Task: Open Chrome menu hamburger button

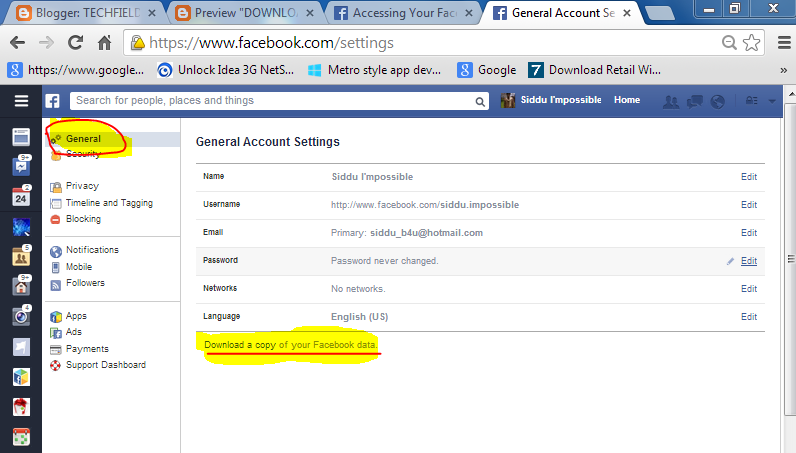Action: pyautogui.click(x=784, y=43)
